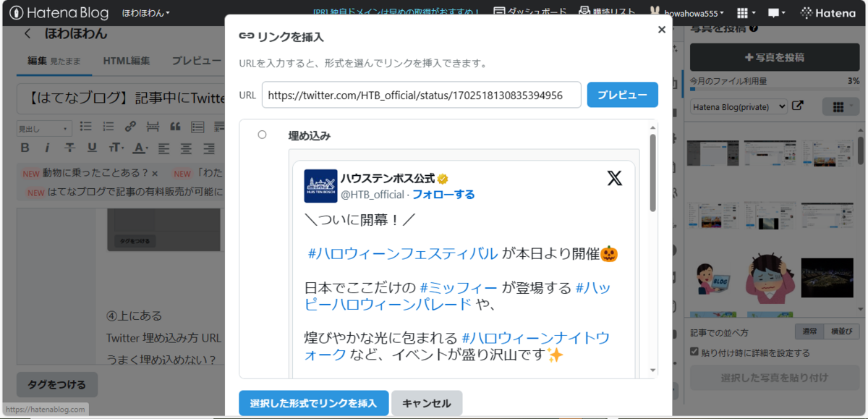This screenshot has width=868, height=419.
Task: Open the 見出し heading dropdown
Action: point(44,129)
